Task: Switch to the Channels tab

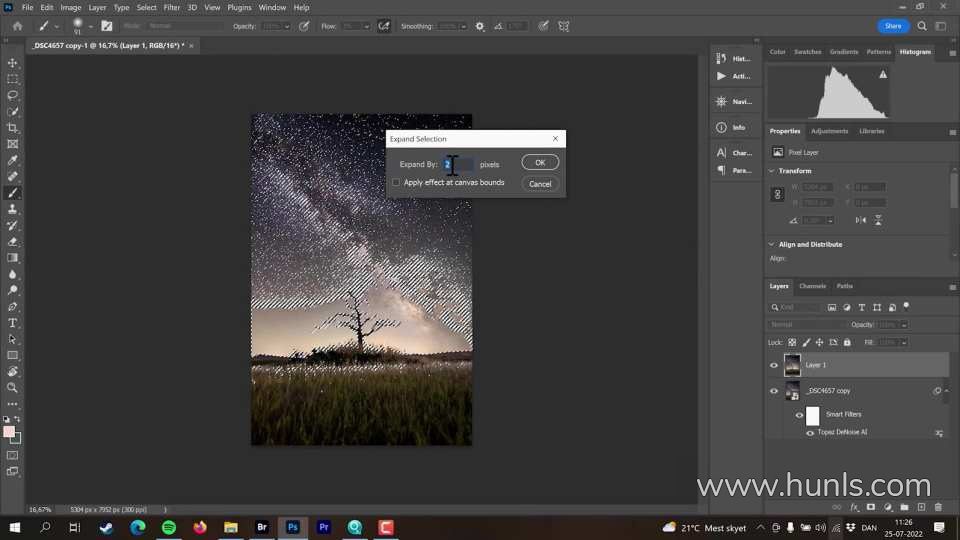Action: 812,286
